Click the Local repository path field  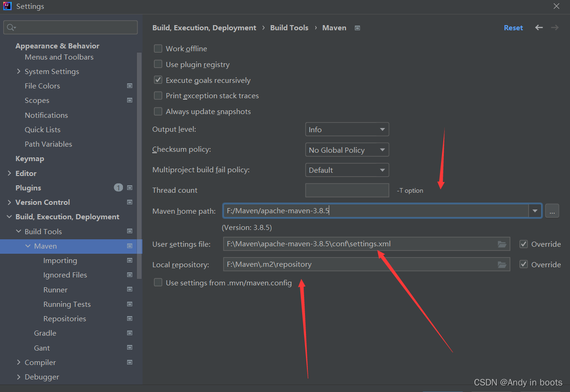point(366,264)
